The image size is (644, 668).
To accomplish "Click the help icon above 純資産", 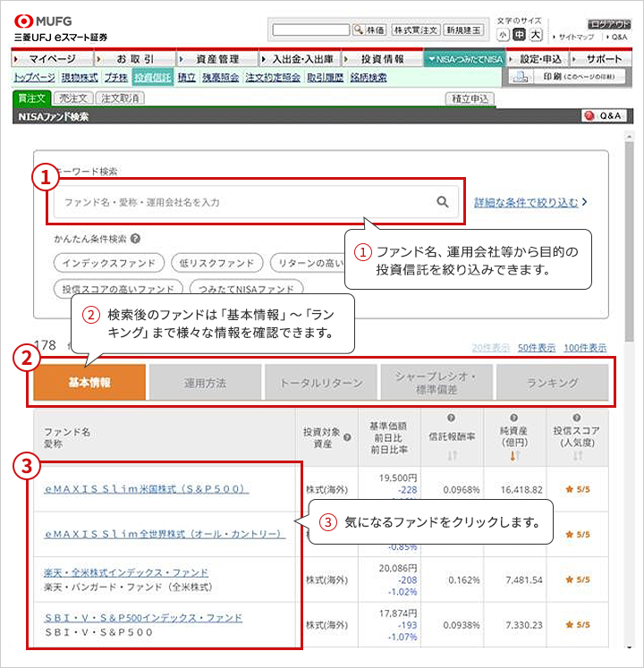I will pos(514,418).
